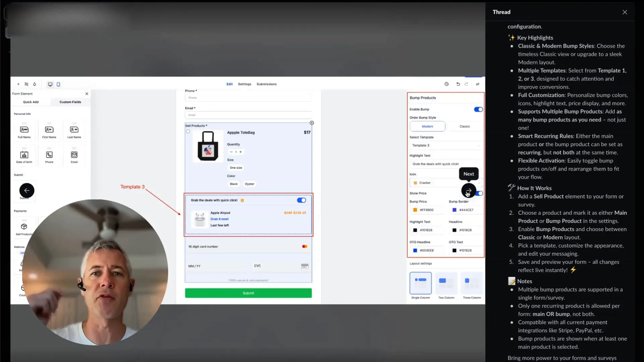Check the Appple ToteBag product checkbox
Screen dimensions: 644x362
click(x=188, y=131)
